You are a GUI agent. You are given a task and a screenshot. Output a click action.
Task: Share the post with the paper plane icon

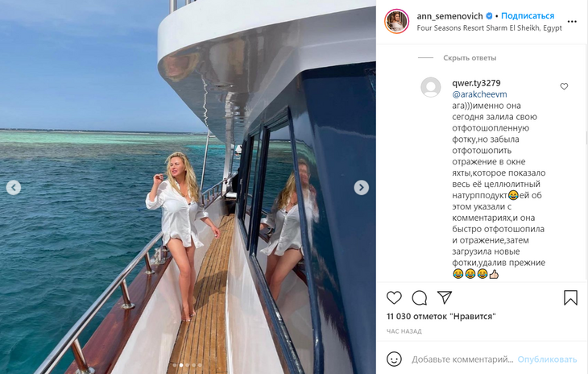444,297
